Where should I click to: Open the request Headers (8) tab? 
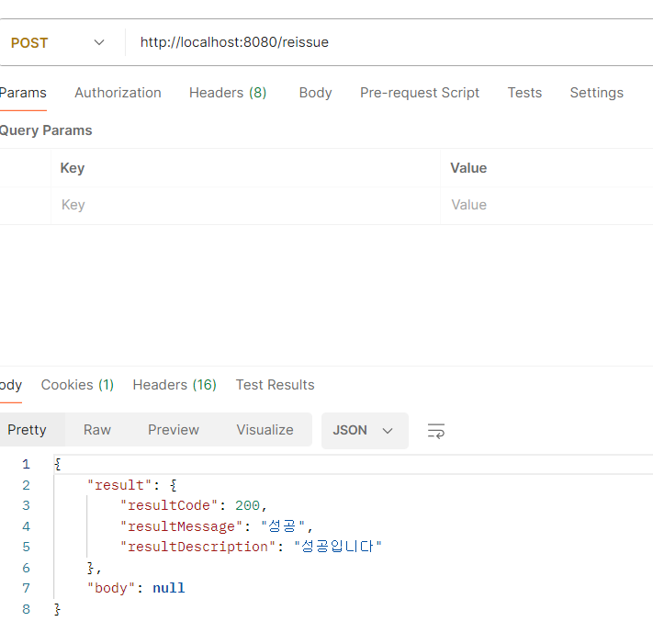tap(228, 93)
